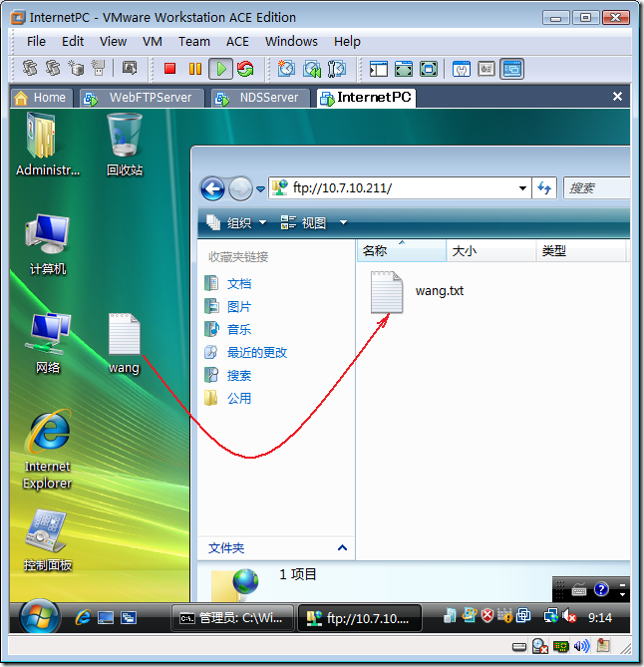Select the 网络 desktop icon
The image size is (644, 667).
(47, 343)
